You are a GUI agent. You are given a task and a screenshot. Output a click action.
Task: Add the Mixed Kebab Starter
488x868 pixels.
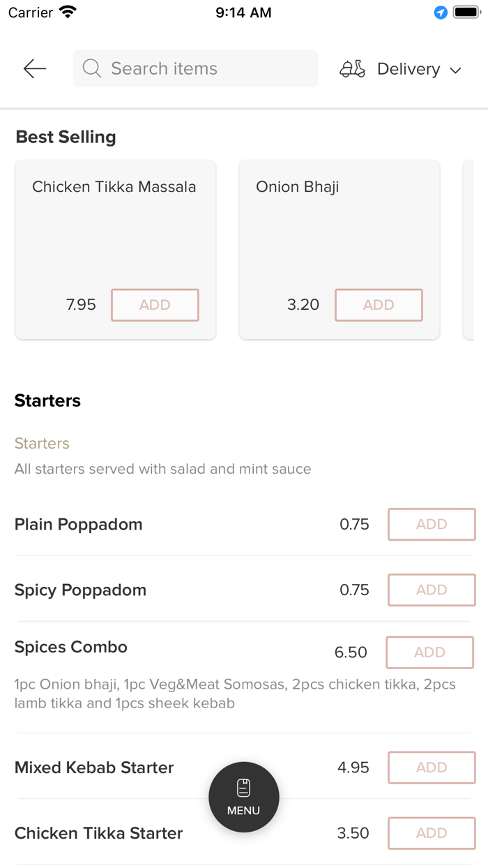(431, 768)
